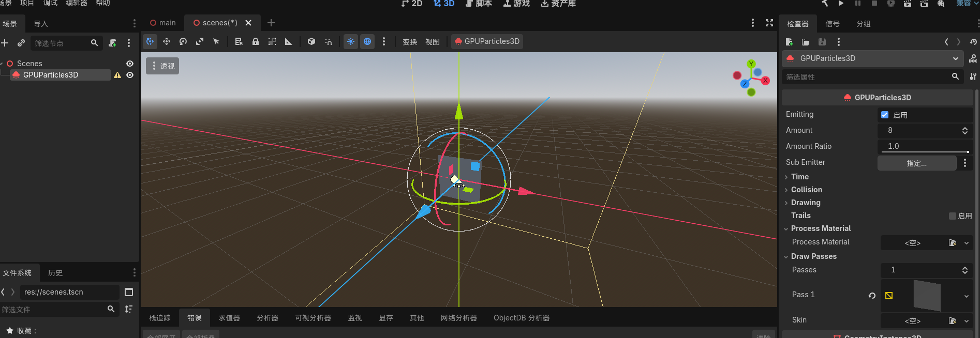Screen dimensions: 980x338
Task: Select the transform mode tool in viewport toolbar
Action: click(x=150, y=41)
